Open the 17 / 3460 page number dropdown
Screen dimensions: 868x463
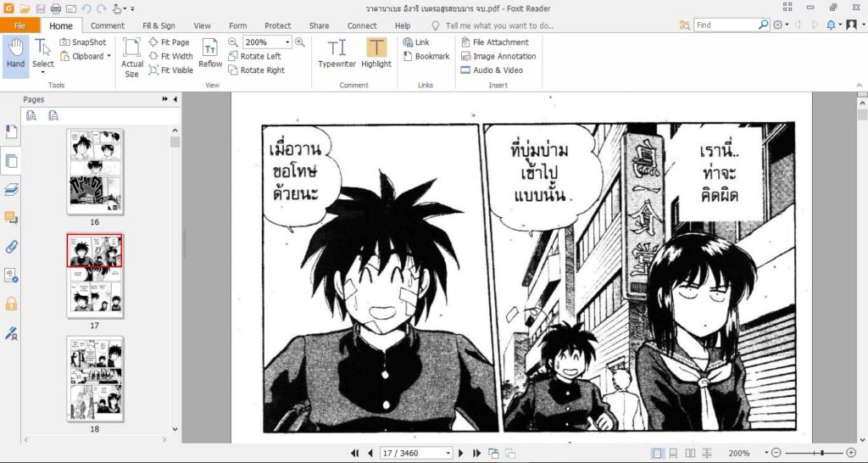pos(448,453)
